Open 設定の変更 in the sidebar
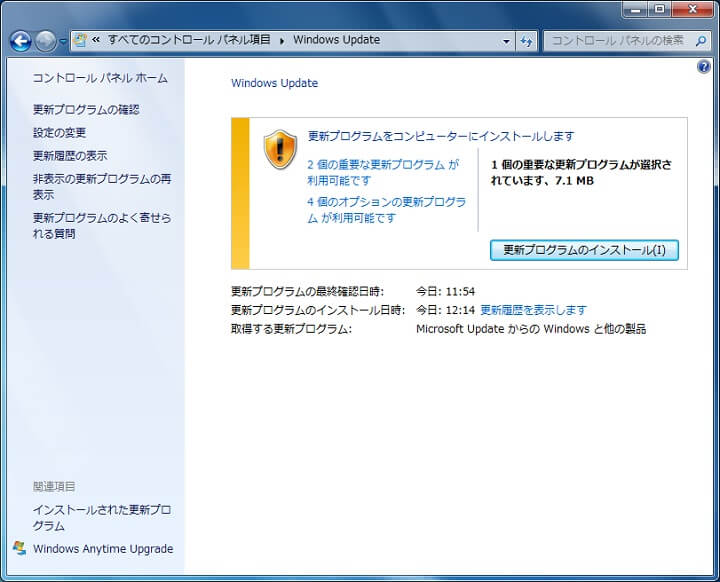This screenshot has width=720, height=582. 59,133
